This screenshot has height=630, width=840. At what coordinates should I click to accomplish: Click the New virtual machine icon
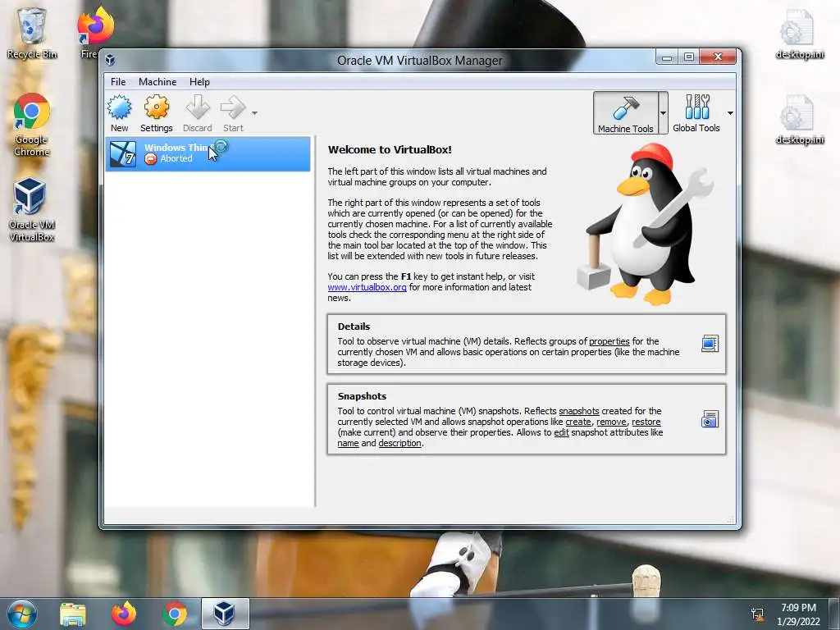point(119,107)
